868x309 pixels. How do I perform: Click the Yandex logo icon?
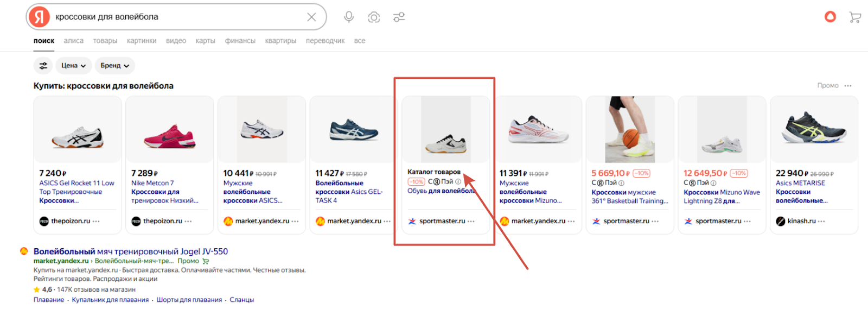tap(39, 17)
